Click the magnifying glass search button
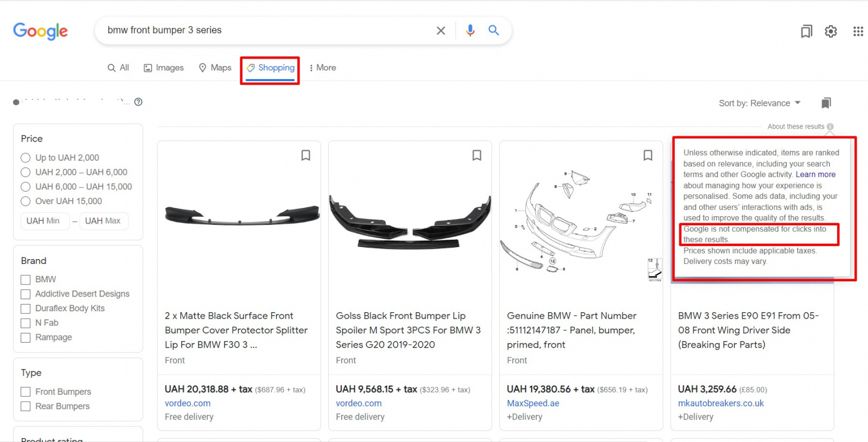Screen dimensions: 868x442 (x=493, y=30)
